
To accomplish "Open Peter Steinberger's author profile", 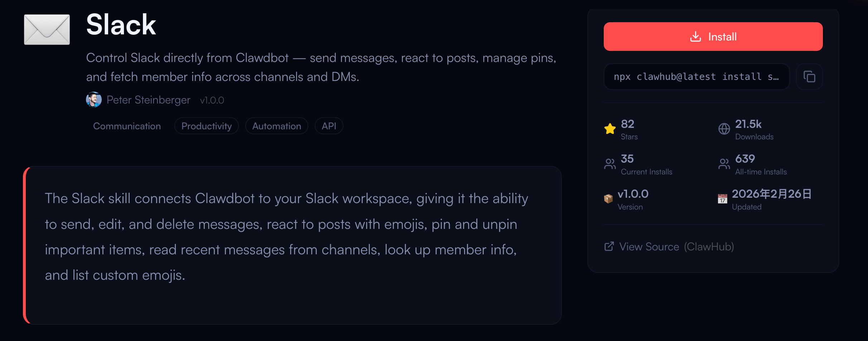I will click(x=148, y=100).
